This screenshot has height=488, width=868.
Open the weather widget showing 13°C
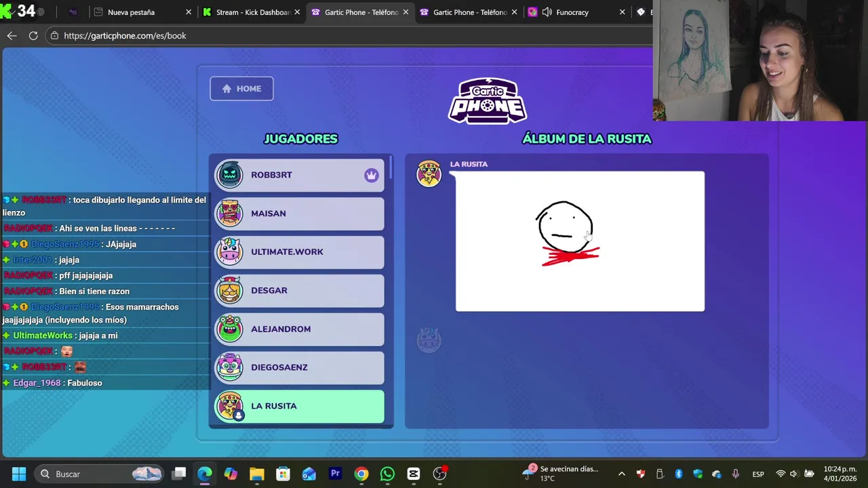(x=561, y=474)
